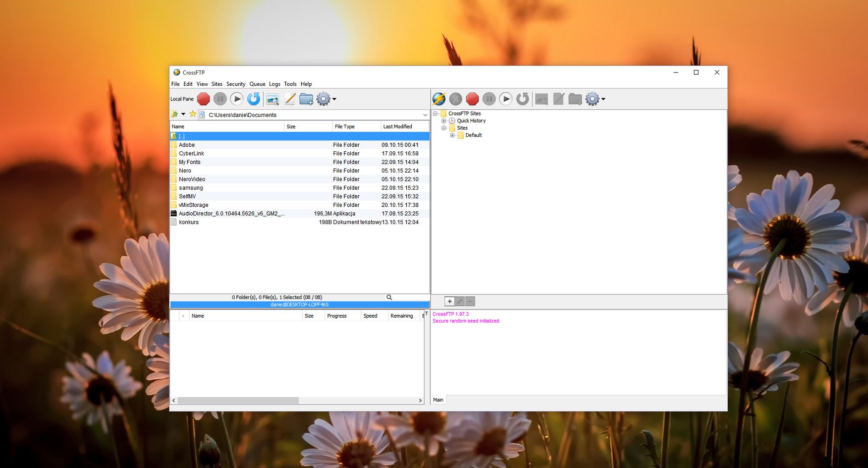Open the remote pane gear settings dropdown
This screenshot has width=868, height=468.
[x=595, y=99]
